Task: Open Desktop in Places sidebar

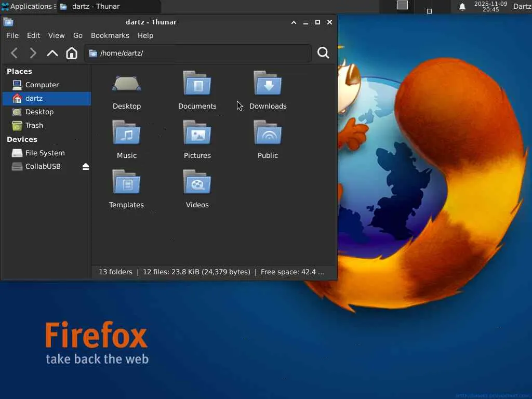Action: point(46,112)
